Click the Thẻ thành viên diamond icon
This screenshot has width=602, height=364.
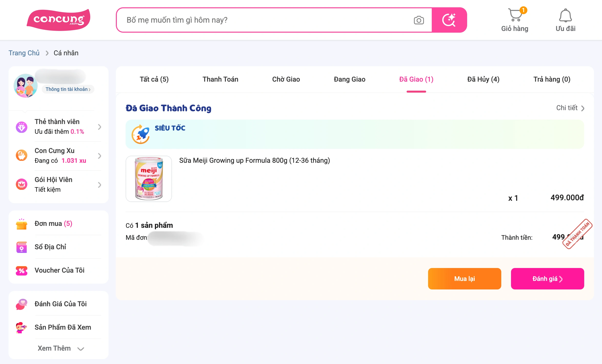tap(21, 127)
